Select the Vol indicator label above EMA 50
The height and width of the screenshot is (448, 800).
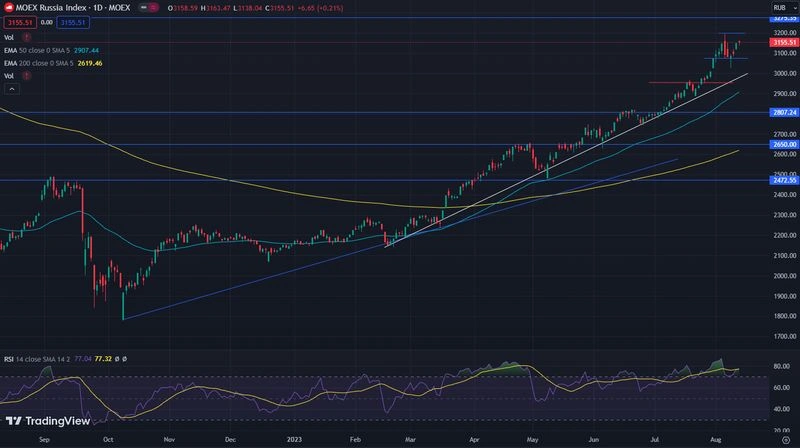pos(9,37)
